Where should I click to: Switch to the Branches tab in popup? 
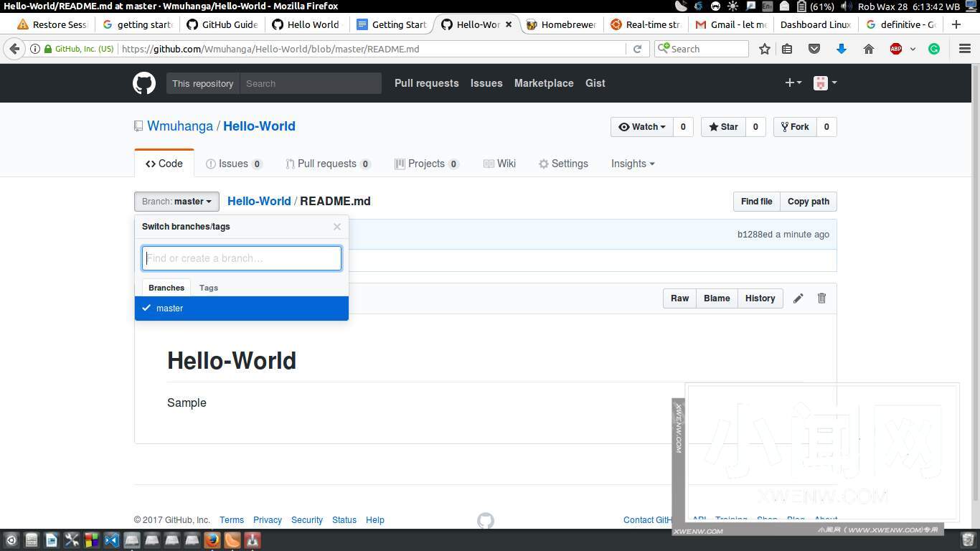166,288
